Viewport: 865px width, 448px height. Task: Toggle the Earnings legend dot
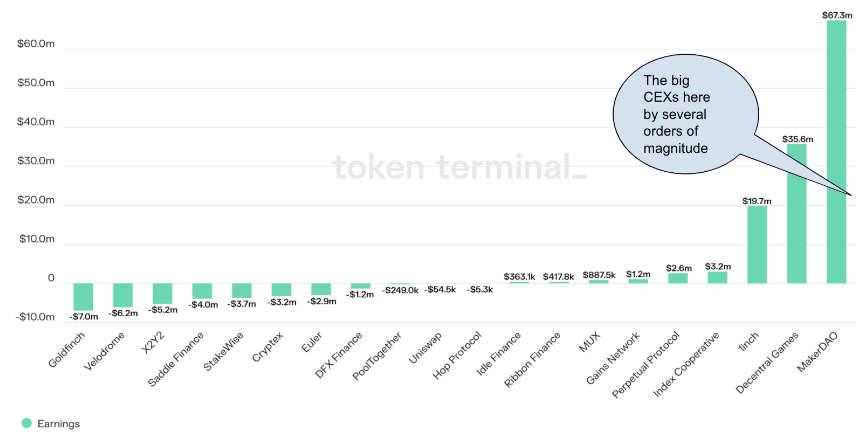click(26, 424)
